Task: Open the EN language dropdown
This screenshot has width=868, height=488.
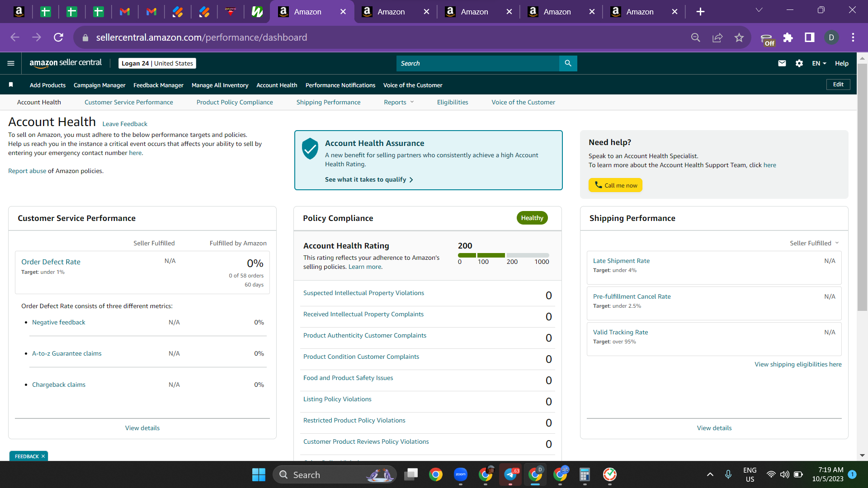Action: (819, 63)
